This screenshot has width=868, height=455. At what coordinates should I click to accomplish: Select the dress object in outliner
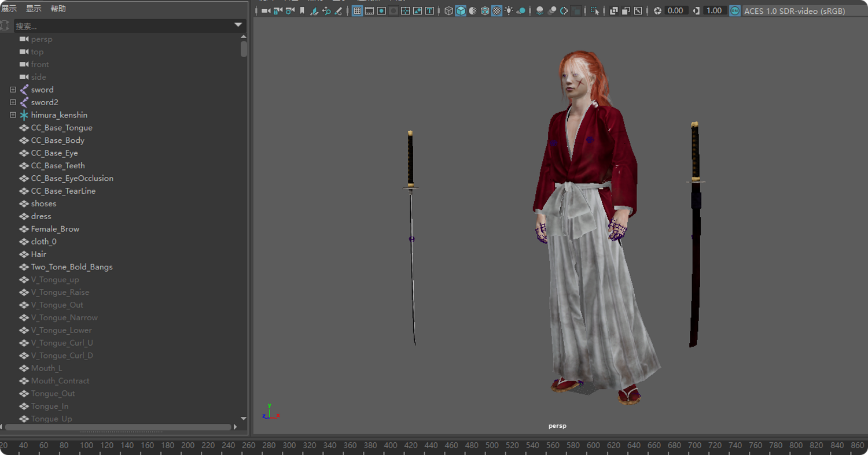point(41,216)
